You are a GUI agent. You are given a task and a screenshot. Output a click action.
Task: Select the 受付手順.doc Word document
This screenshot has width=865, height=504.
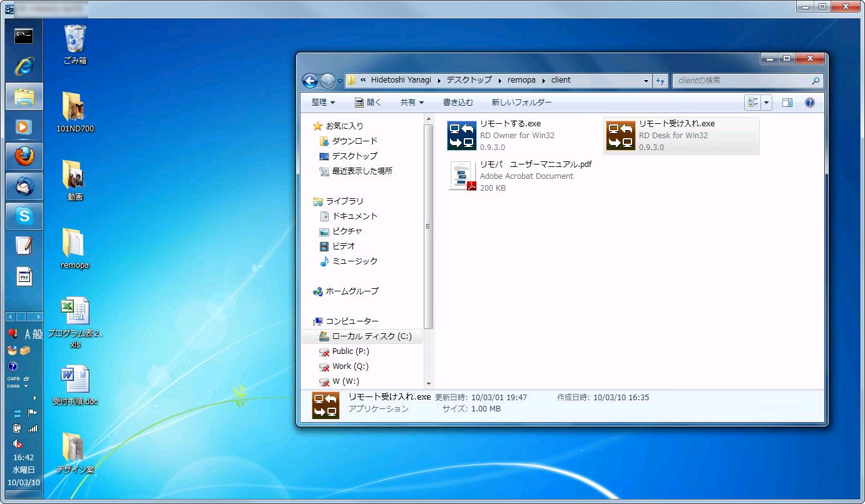(74, 385)
